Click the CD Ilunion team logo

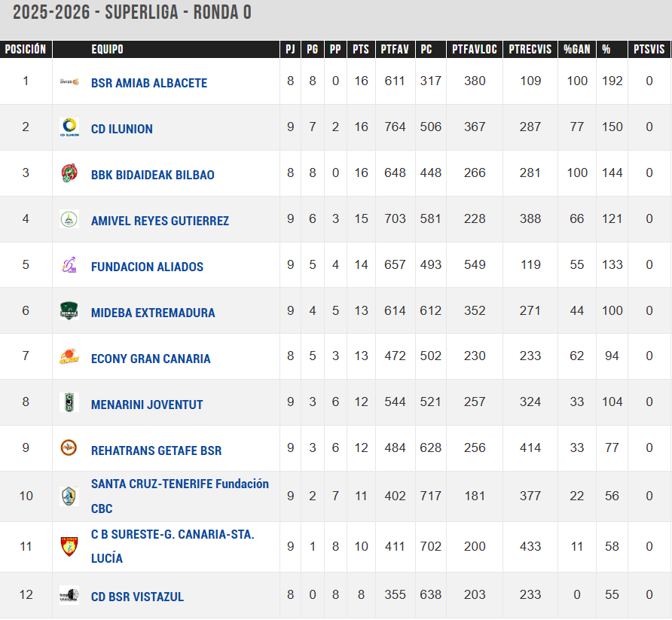(x=69, y=127)
